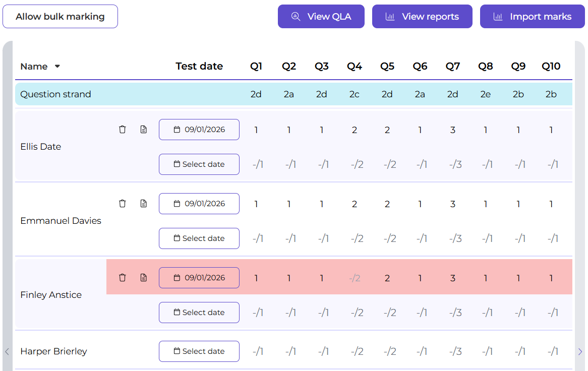Click Harper Brierley's Q1 mark cell

click(257, 351)
